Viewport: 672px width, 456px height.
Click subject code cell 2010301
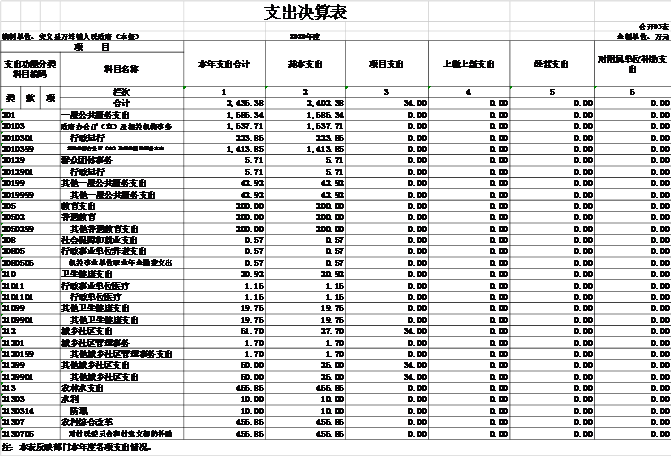[x=20, y=137]
